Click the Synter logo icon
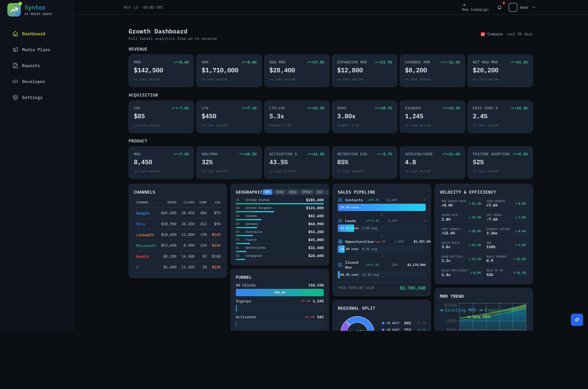 tap(14, 9)
